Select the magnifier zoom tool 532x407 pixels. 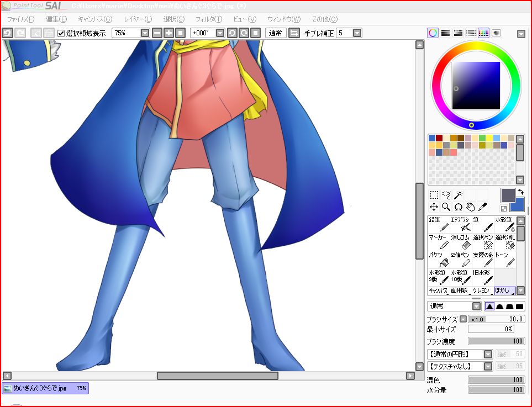coord(446,207)
